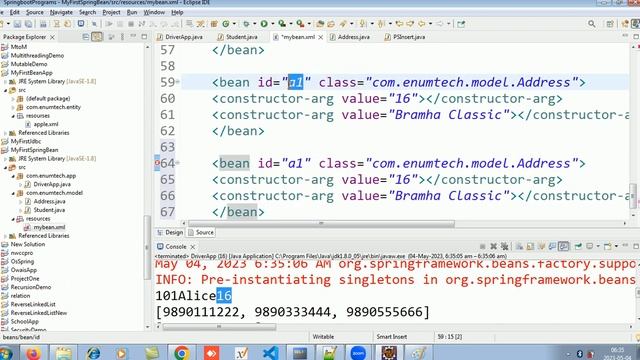Viewport: 640px width, 360px height.
Task: Open the Open Console dropdown arrow
Action: [x=616, y=247]
